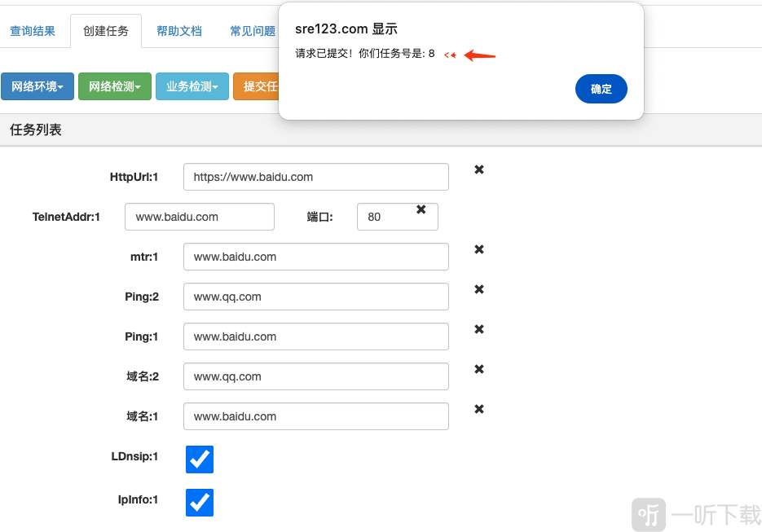Viewport: 762px width, 532px height.
Task: Uncheck the LDnsip:1 checkbox
Action: pyautogui.click(x=199, y=459)
